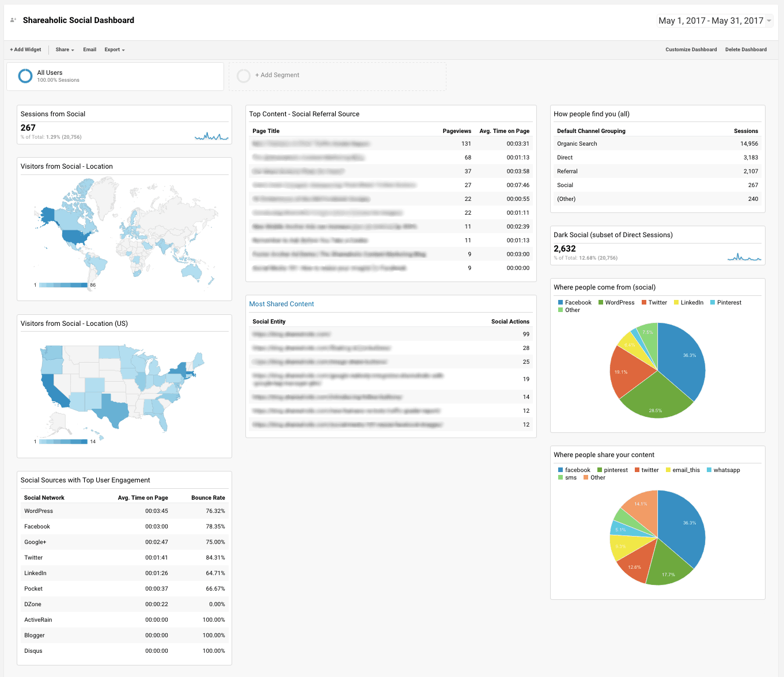Open Customize Dashboard
This screenshot has width=784, height=677.
[x=691, y=50]
